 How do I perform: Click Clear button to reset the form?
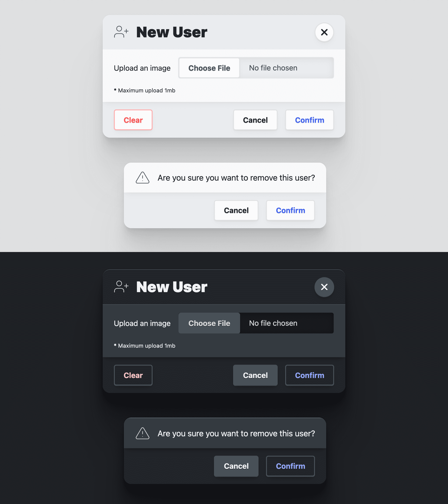[x=133, y=120]
